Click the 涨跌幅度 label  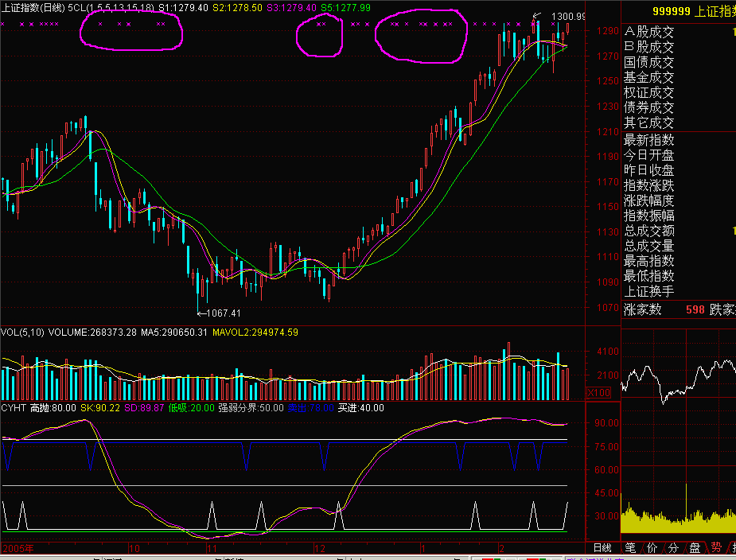coord(648,200)
